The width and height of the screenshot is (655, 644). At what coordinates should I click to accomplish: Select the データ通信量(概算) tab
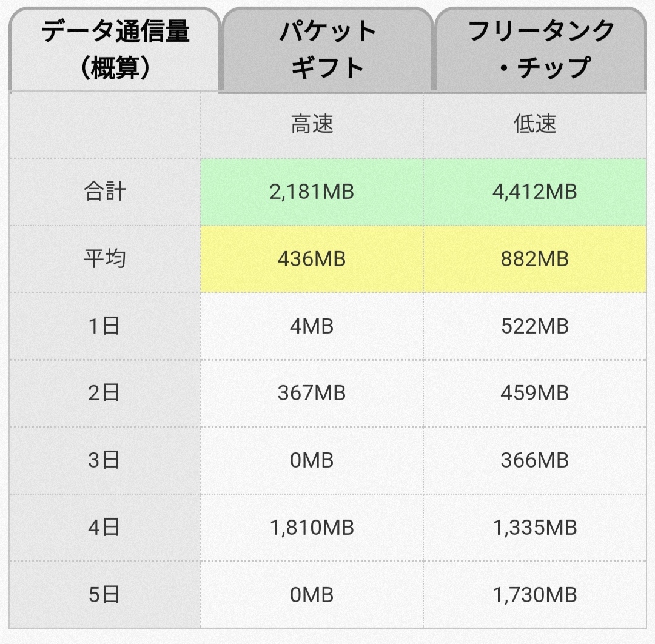115,50
